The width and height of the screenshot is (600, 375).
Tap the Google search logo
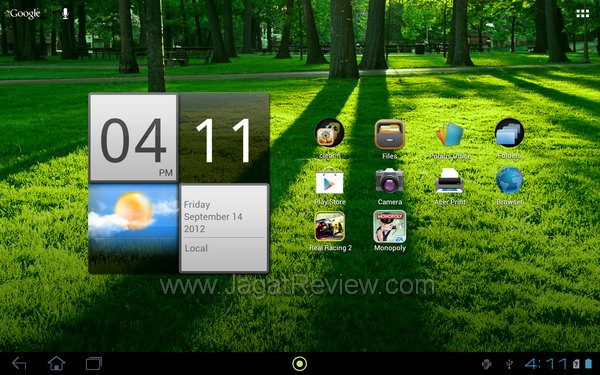(x=24, y=14)
